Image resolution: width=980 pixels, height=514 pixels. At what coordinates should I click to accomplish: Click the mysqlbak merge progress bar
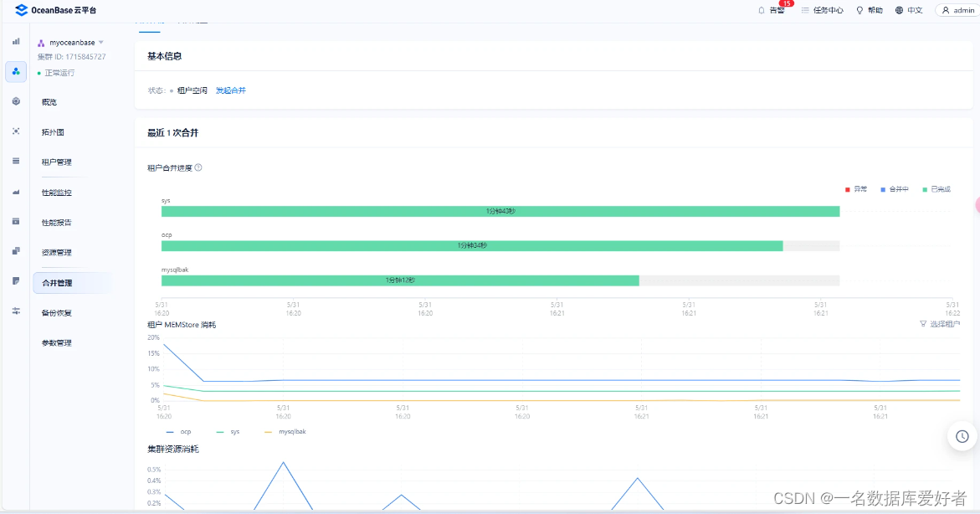tap(400, 280)
